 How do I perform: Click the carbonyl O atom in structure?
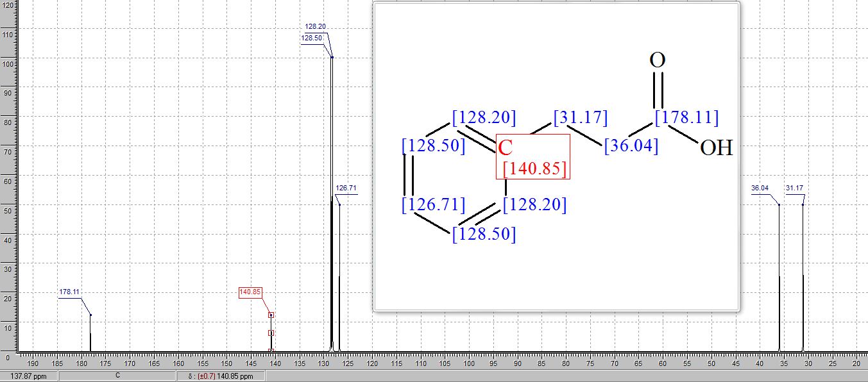[658, 60]
